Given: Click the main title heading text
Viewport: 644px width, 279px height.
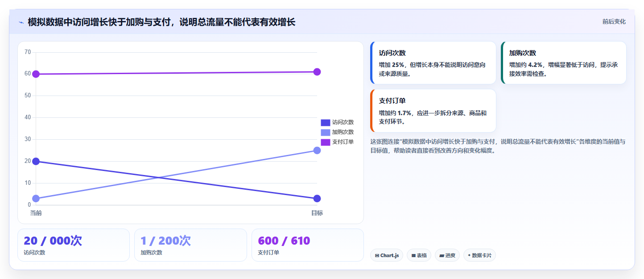Looking at the screenshot, I should [x=161, y=22].
